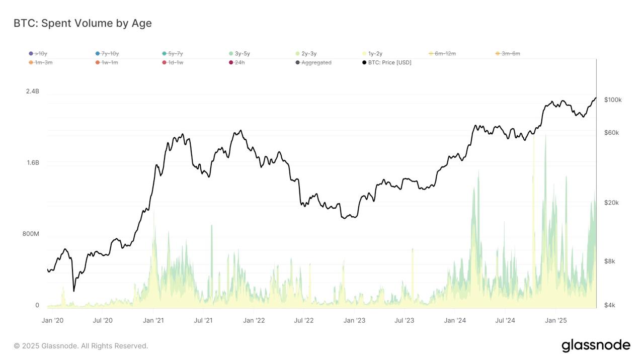Image resolution: width=644 pixels, height=362 pixels.
Task: Hide the 3y-5y series
Action: (239, 53)
